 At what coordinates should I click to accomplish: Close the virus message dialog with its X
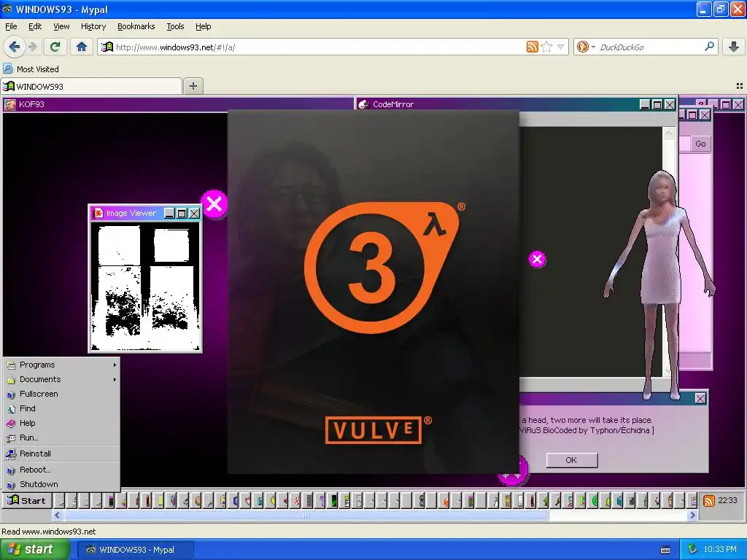click(700, 398)
